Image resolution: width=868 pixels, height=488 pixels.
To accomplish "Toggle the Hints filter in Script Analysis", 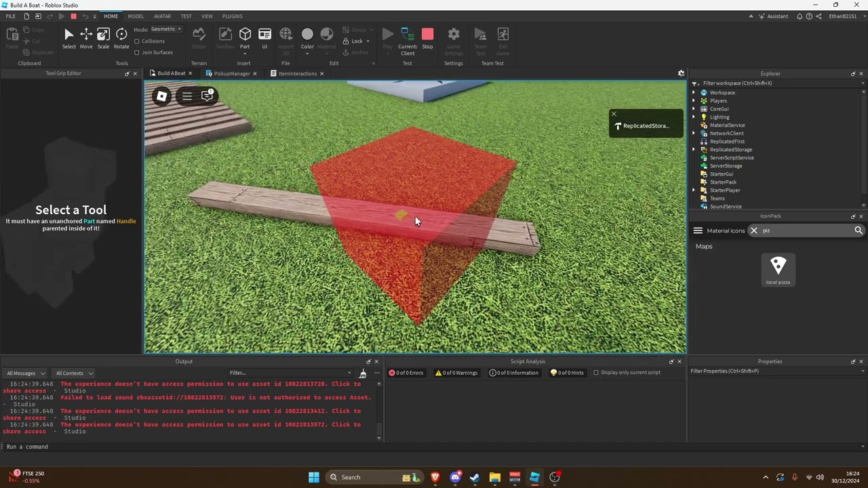I will click(x=567, y=373).
